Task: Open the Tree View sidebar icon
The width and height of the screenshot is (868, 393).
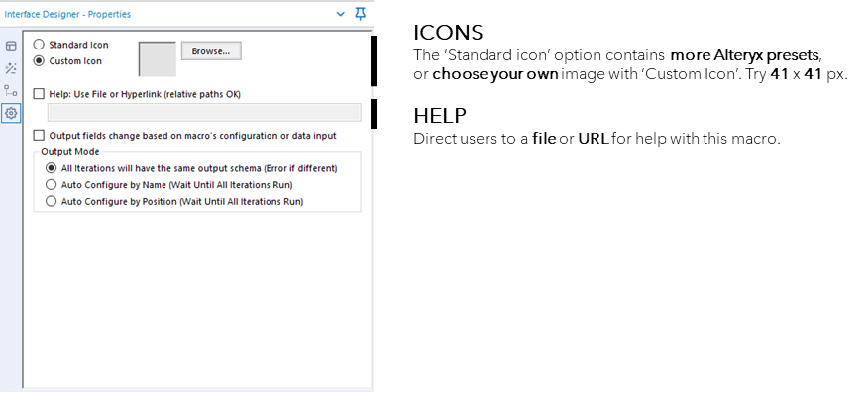Action: [11, 91]
